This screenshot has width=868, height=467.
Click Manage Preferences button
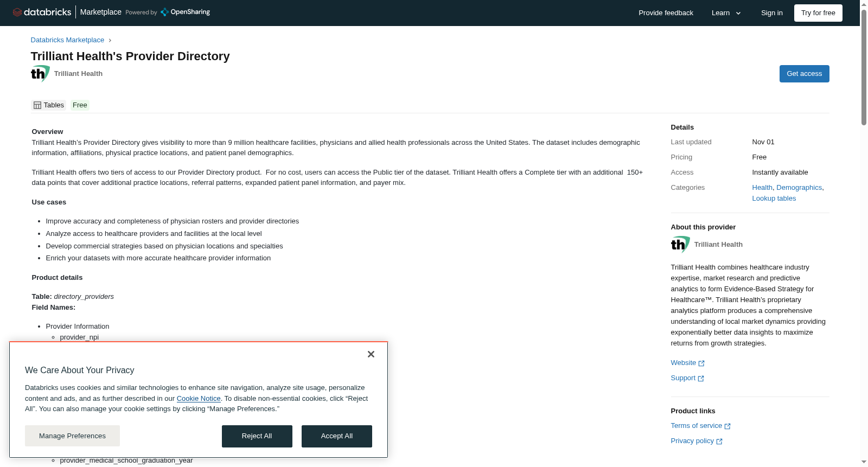point(72,436)
